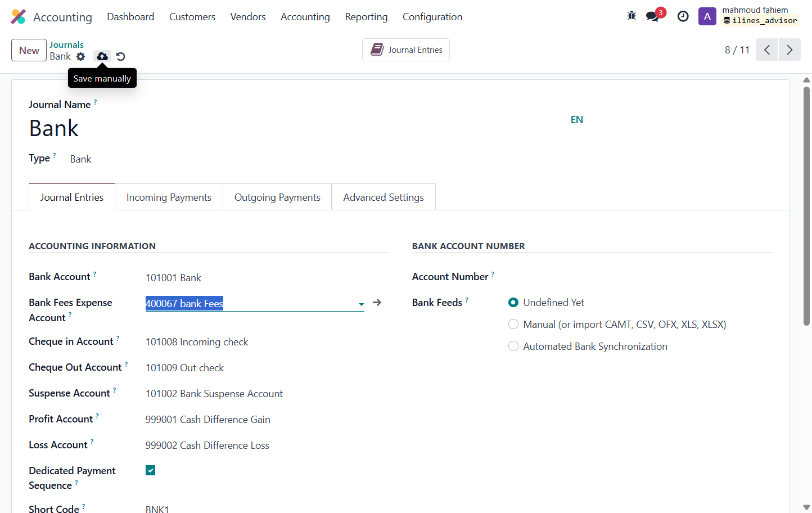Image resolution: width=812 pixels, height=513 pixels.
Task: Click the cloud save manually icon
Action: coord(102,56)
